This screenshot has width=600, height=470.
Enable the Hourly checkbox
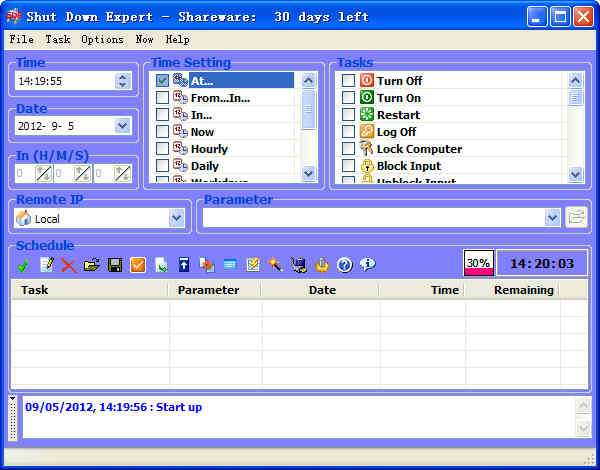163,149
